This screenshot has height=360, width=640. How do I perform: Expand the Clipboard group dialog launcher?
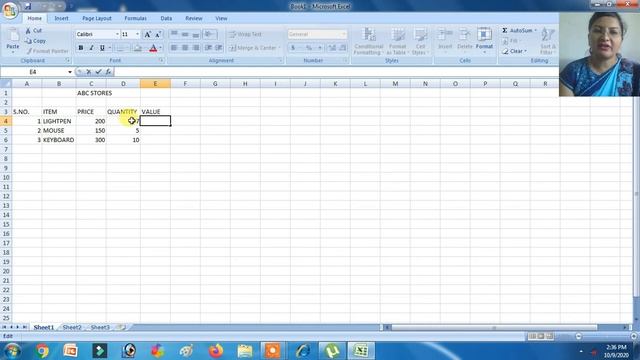click(68, 60)
